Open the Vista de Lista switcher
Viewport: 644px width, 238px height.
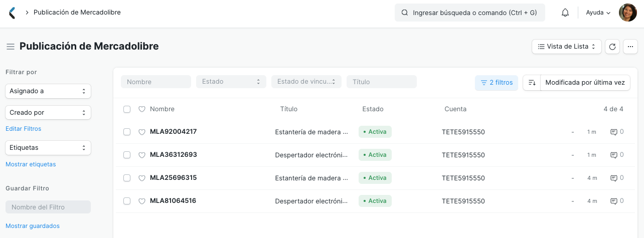(566, 47)
